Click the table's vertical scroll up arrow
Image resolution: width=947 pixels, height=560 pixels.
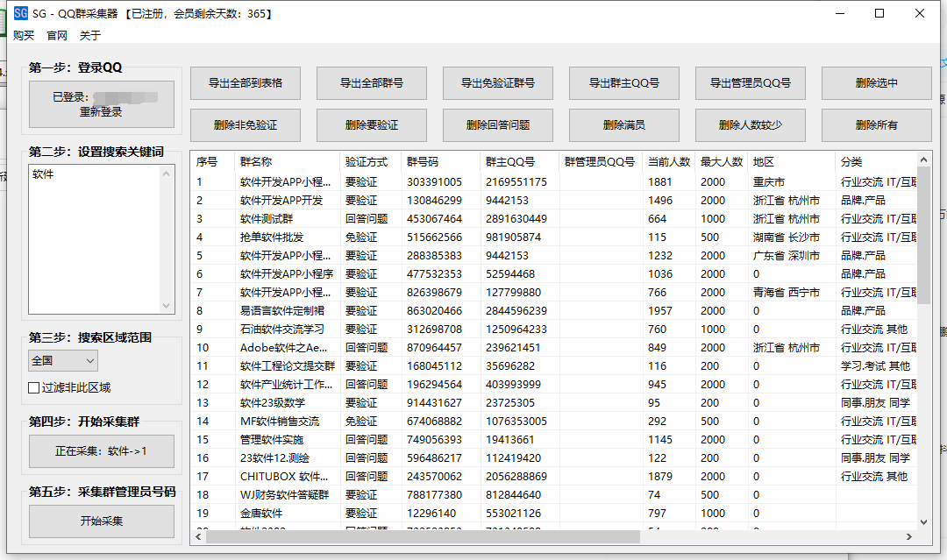point(923,159)
